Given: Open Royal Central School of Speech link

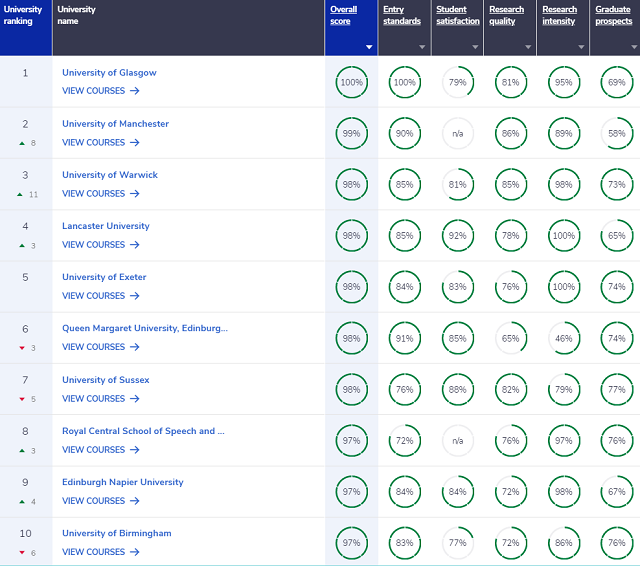Looking at the screenshot, I should tap(143, 431).
